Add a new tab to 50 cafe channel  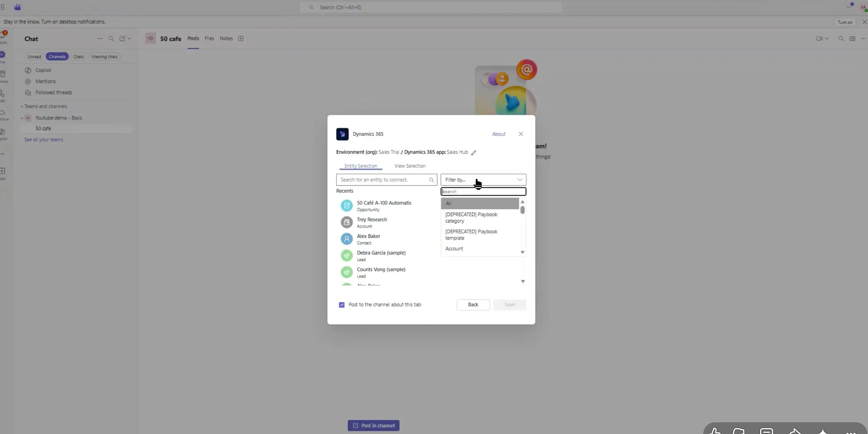pyautogui.click(x=241, y=38)
